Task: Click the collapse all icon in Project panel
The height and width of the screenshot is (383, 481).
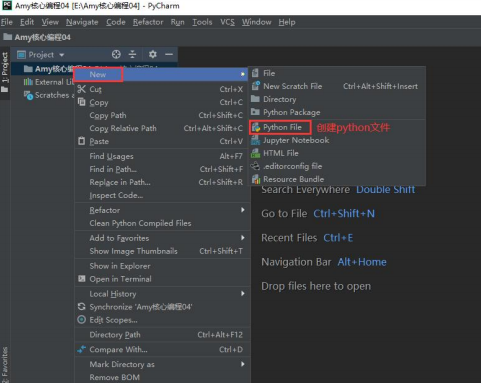Action: point(132,54)
